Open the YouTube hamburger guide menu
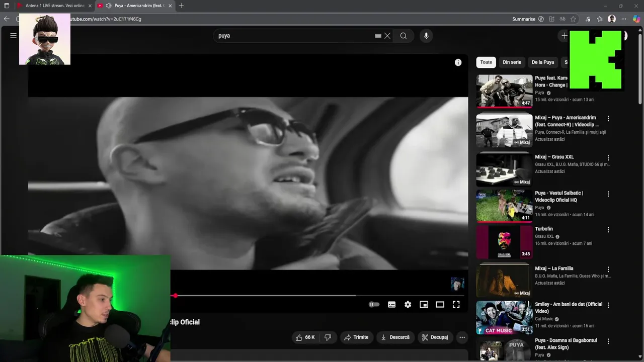 pos(14,36)
